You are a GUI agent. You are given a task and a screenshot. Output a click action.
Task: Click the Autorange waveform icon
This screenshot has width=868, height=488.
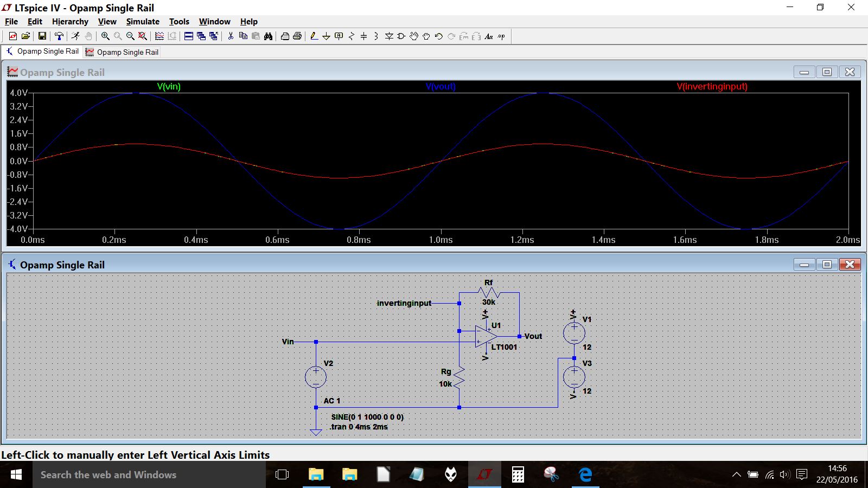click(x=159, y=36)
